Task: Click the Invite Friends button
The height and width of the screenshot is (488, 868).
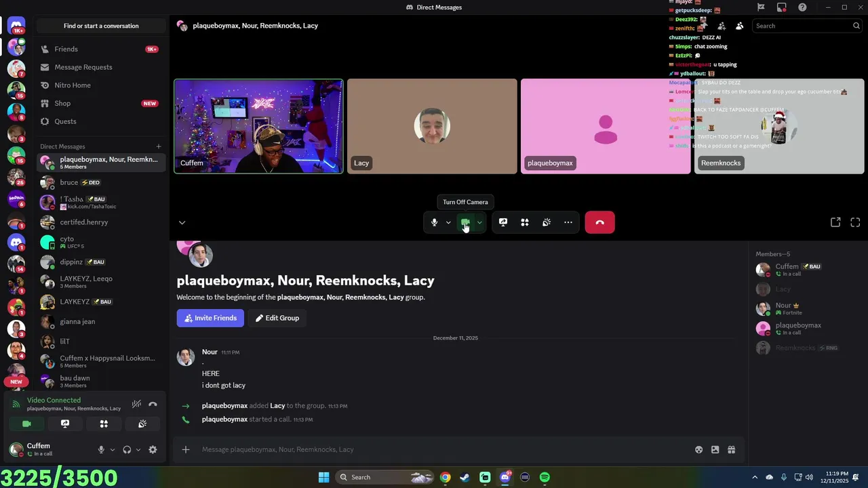Action: 210,318
